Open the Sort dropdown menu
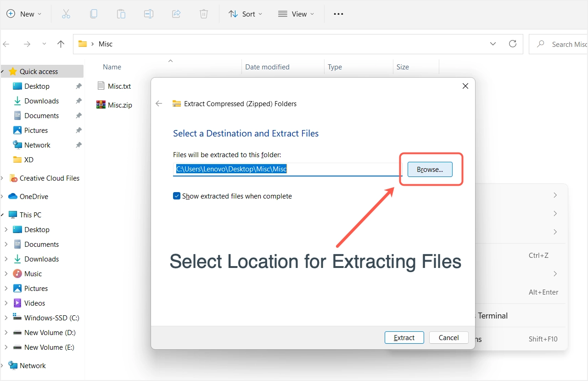This screenshot has width=588, height=381. 246,14
